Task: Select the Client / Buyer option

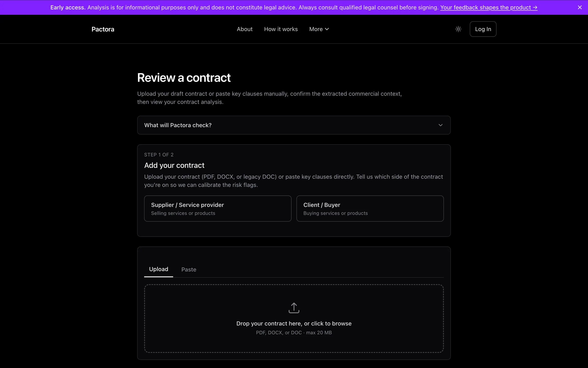Action: tap(370, 209)
